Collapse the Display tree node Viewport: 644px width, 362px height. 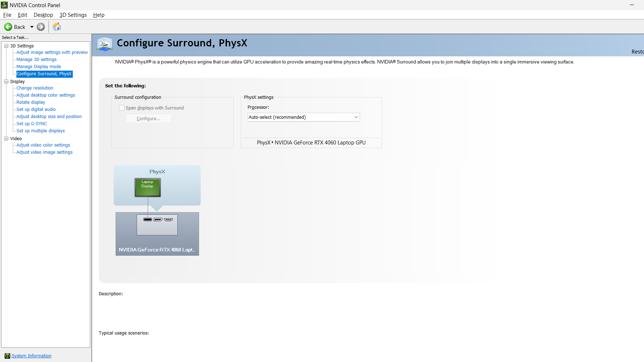click(x=6, y=81)
